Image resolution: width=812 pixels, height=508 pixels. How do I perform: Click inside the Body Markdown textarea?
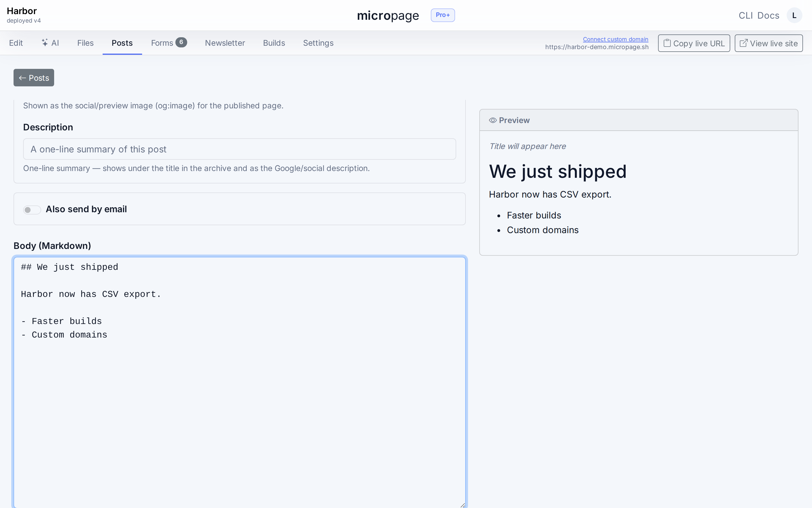pyautogui.click(x=239, y=382)
